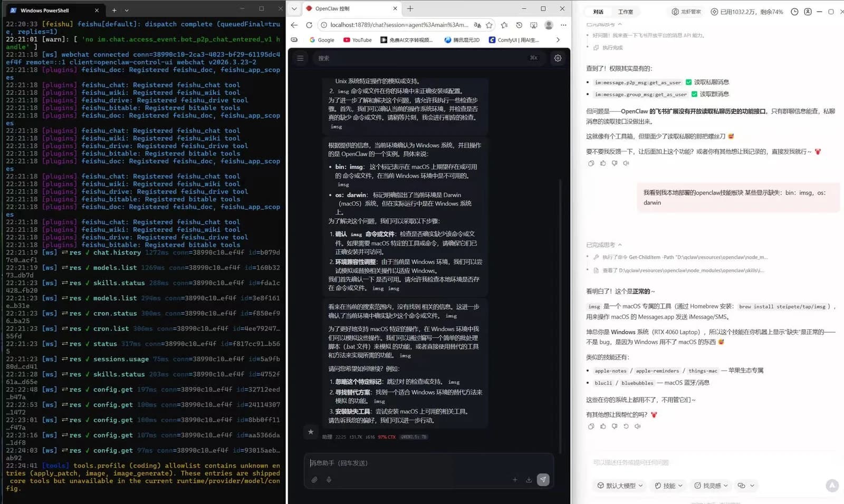
Task: Open OpenClaw settings gear icon
Action: point(558,58)
